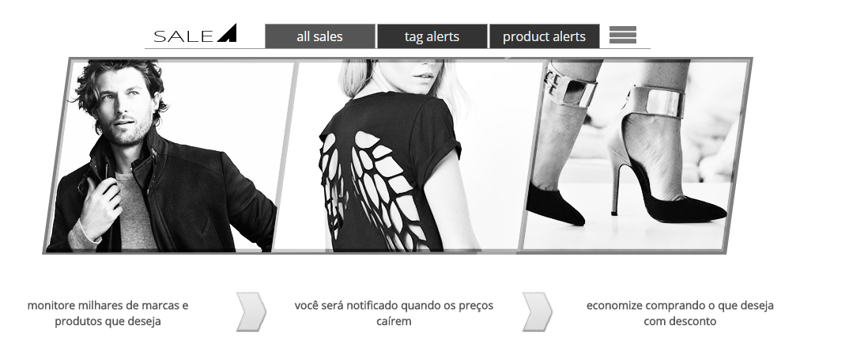
Task: Click the man's face in first banner
Action: click(125, 108)
